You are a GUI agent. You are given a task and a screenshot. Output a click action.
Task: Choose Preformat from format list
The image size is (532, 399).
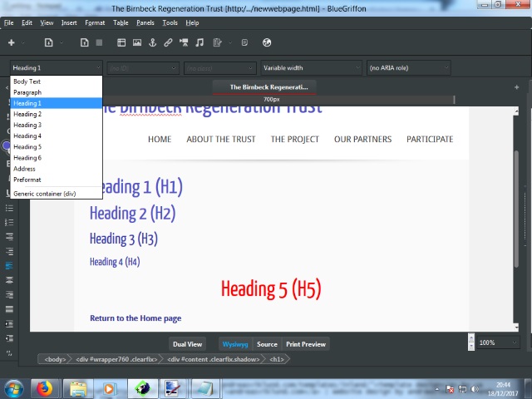click(x=57, y=180)
